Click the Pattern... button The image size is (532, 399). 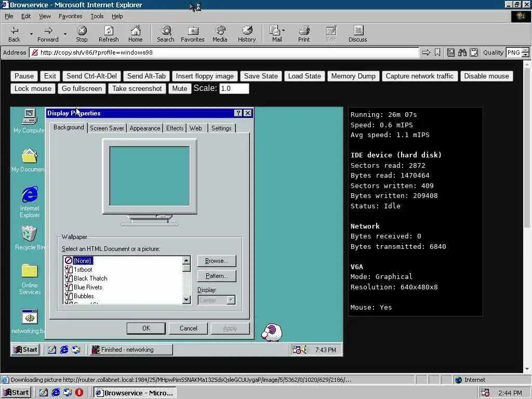tap(217, 276)
